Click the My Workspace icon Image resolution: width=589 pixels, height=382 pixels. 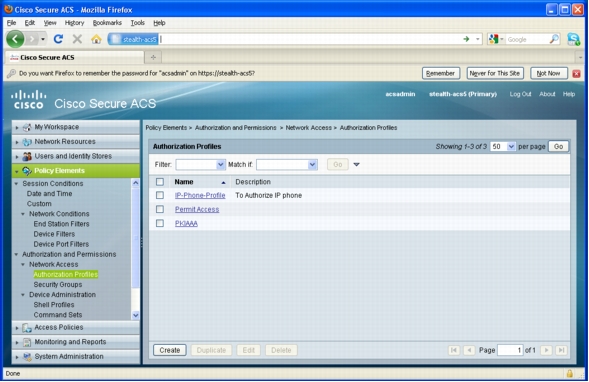click(27, 127)
